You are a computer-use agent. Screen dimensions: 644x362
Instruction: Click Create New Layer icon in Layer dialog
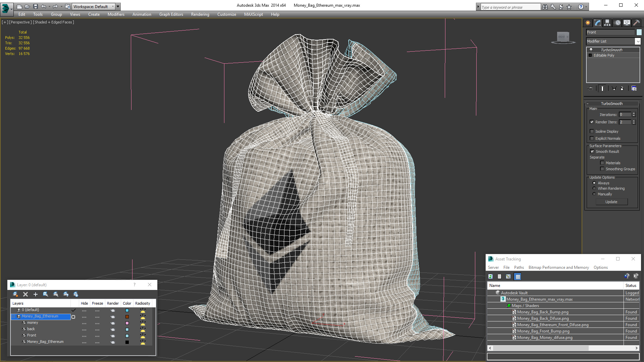(15, 294)
